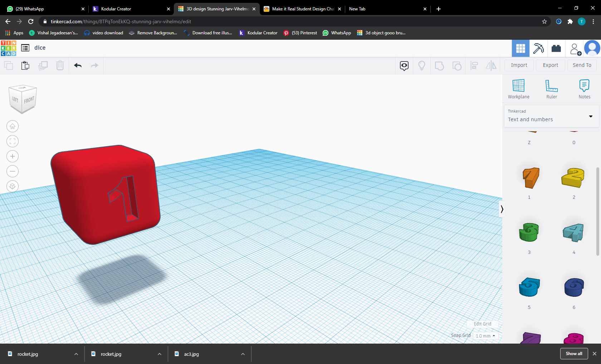Click the Paste tool icon
The width and height of the screenshot is (601, 364).
[25, 65]
